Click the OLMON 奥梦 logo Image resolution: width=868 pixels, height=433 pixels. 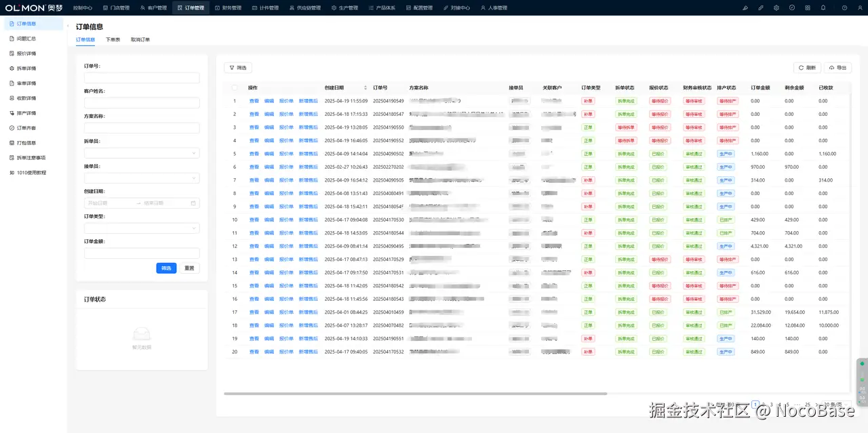[x=33, y=7]
